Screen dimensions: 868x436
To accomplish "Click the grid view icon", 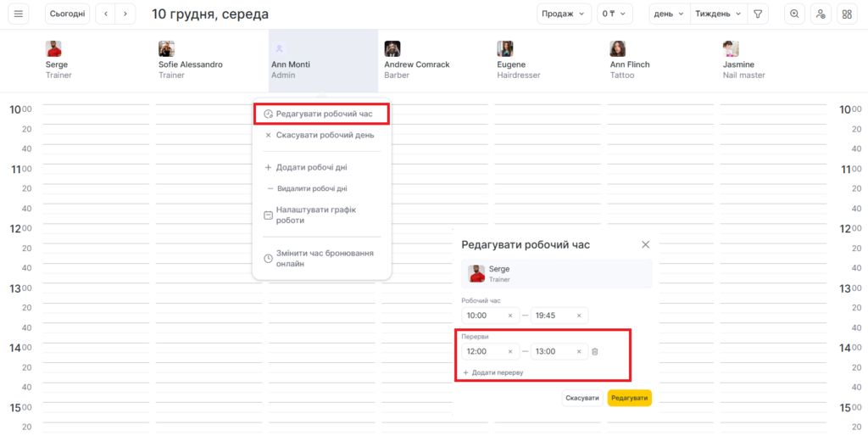I will tap(846, 14).
